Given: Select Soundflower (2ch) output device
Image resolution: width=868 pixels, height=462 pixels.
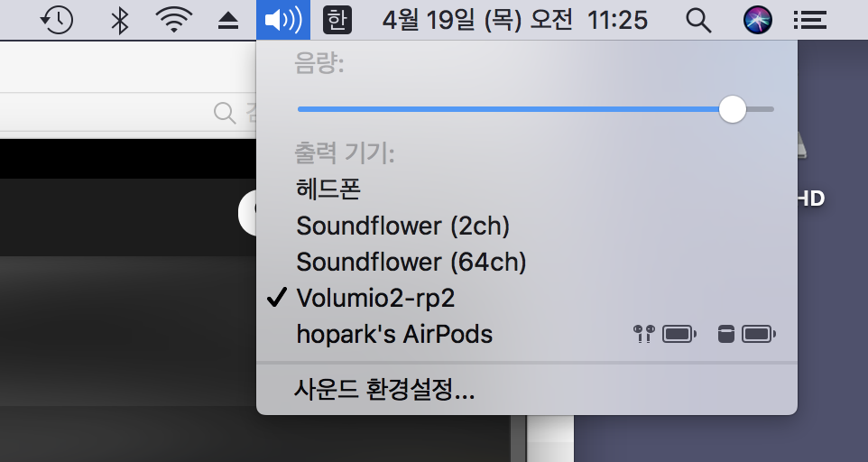Looking at the screenshot, I should pos(526,226).
